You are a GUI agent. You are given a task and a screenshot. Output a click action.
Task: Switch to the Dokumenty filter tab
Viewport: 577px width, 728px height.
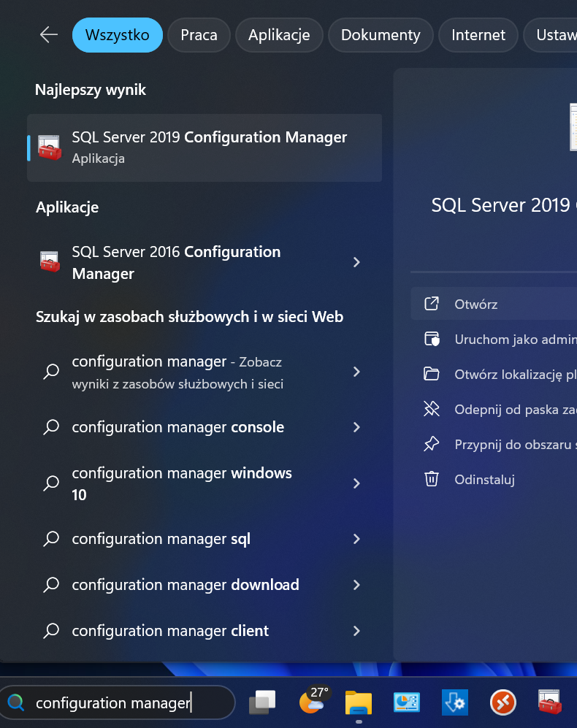pyautogui.click(x=380, y=34)
